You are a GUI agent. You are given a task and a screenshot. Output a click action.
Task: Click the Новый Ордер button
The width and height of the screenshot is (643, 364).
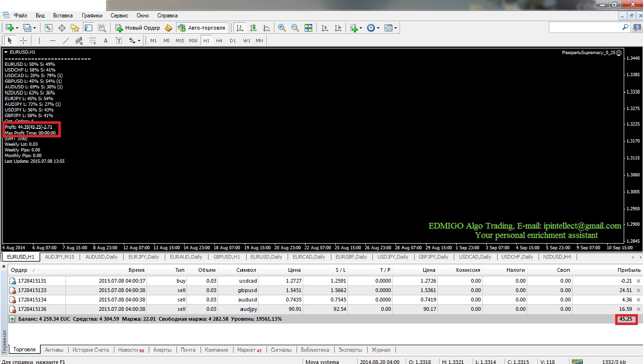click(x=137, y=28)
